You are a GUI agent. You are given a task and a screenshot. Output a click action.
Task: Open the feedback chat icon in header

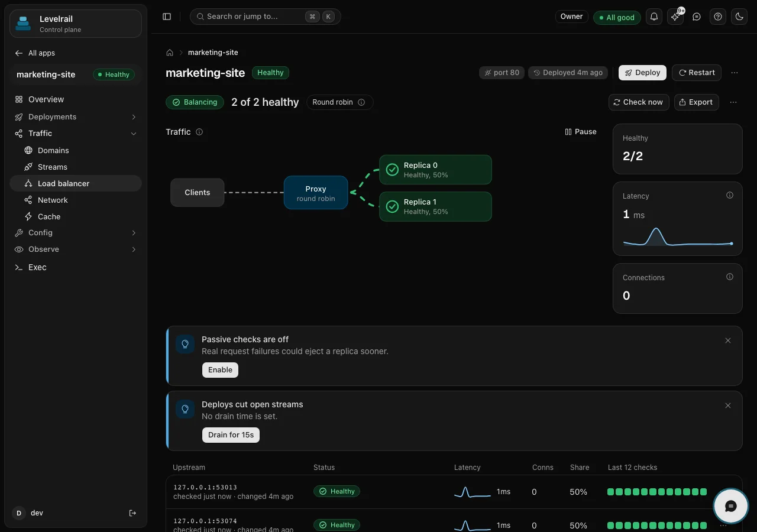click(697, 17)
